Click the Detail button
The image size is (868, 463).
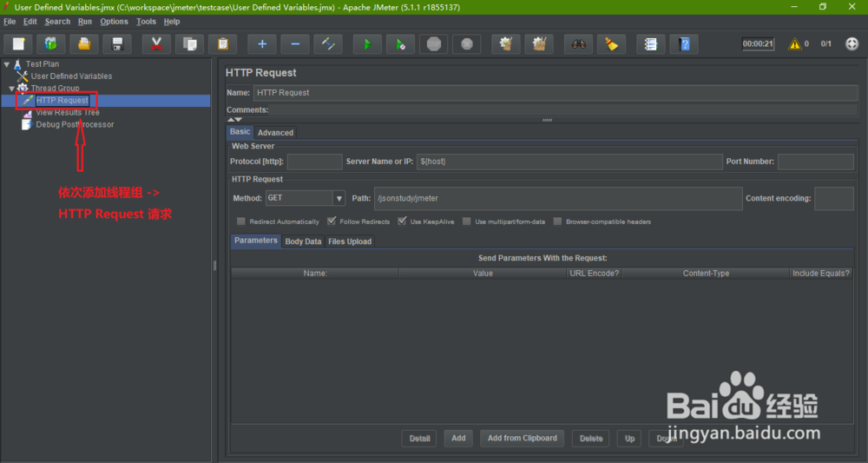click(x=419, y=439)
